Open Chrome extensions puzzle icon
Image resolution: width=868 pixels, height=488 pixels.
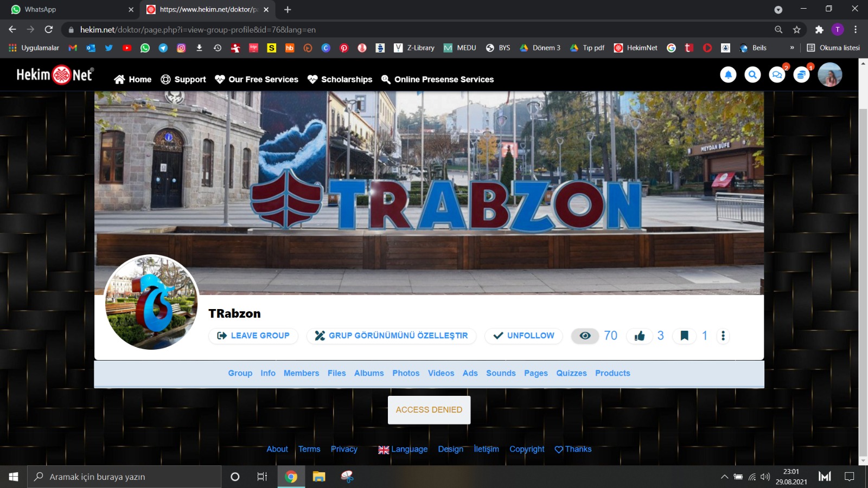(x=819, y=30)
